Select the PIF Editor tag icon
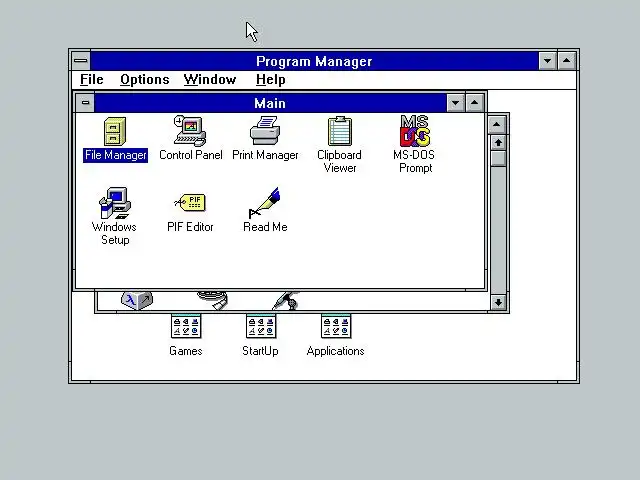Image resolution: width=640 pixels, height=480 pixels. [x=190, y=202]
